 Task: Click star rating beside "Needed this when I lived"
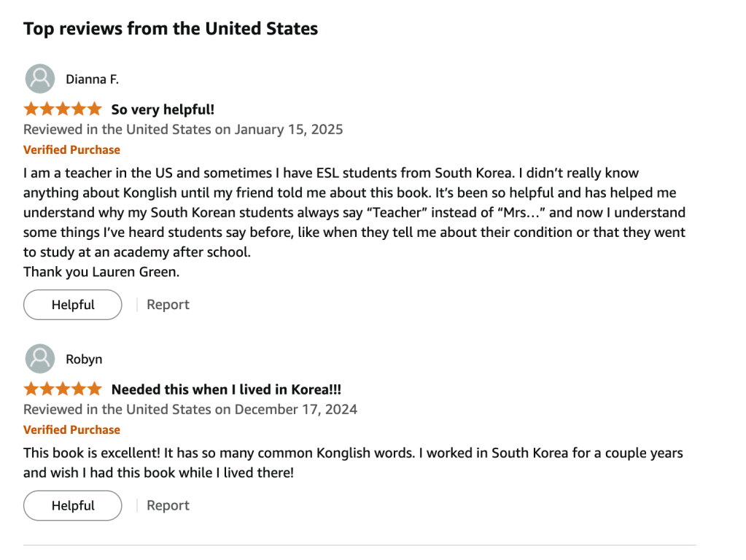(63, 389)
